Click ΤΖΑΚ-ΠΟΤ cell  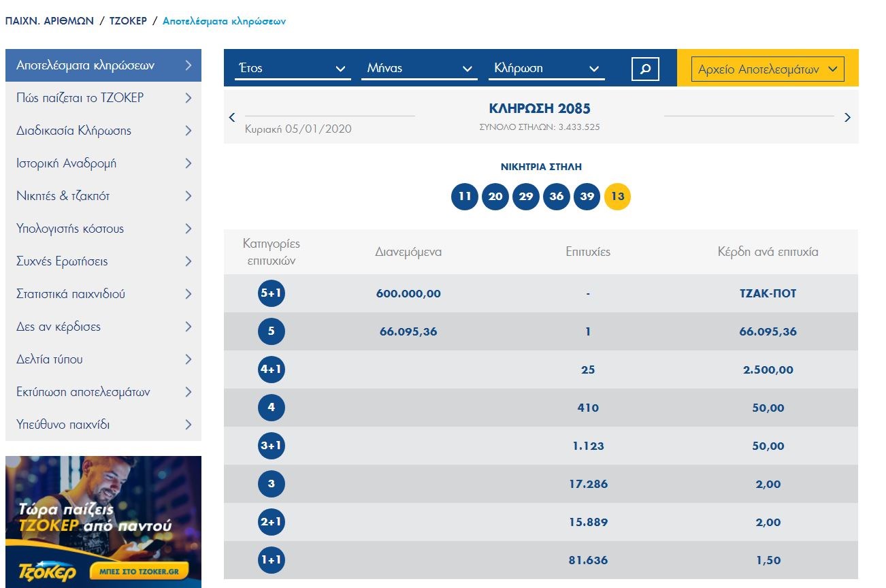768,294
